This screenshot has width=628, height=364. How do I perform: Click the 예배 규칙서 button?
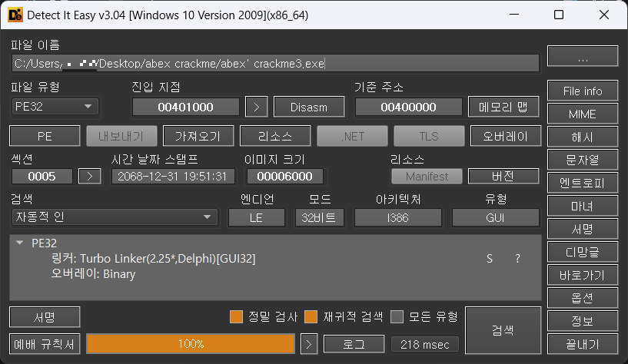tap(45, 344)
